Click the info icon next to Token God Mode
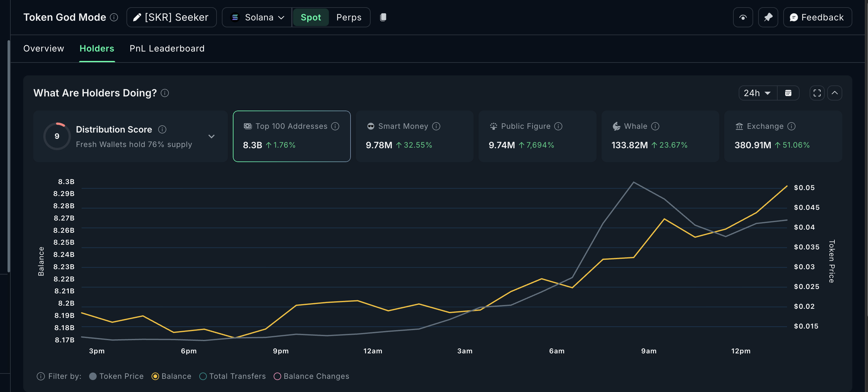Viewport: 868px width, 392px height. point(114,18)
